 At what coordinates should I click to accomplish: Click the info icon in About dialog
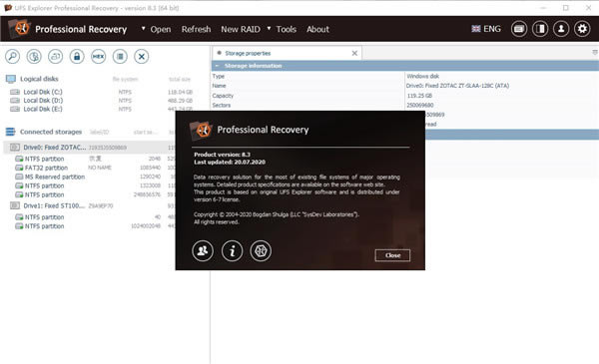tap(232, 250)
